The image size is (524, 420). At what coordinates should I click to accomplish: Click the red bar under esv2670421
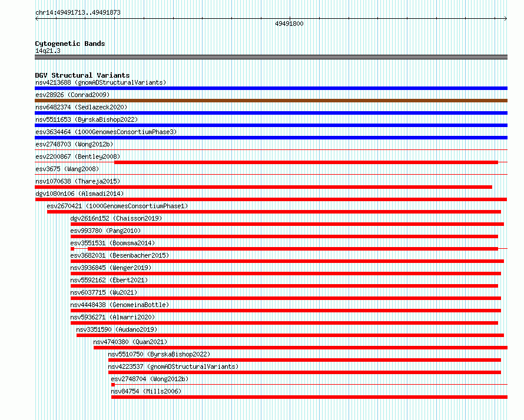pos(274,212)
